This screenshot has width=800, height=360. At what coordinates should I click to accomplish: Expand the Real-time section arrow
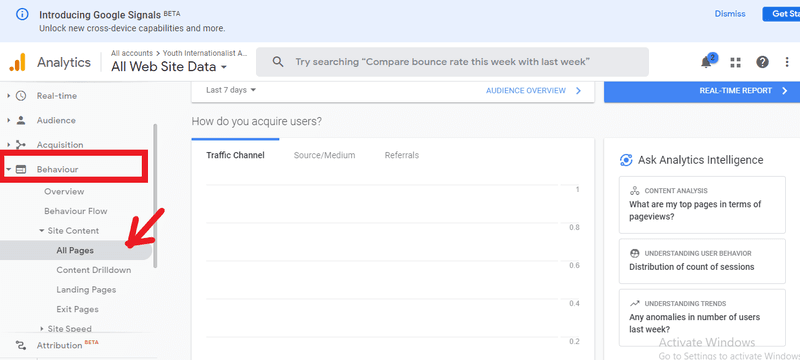(x=8, y=95)
